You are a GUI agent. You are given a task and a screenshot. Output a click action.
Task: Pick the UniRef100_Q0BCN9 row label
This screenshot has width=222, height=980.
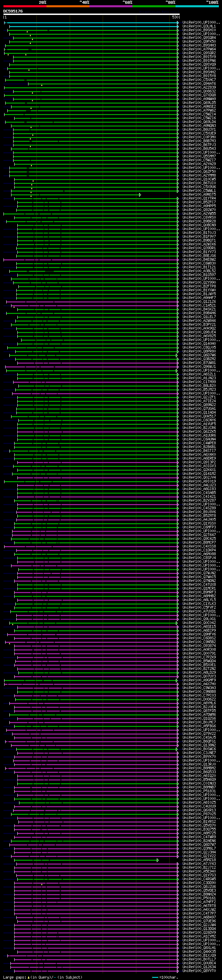click(199, 225)
